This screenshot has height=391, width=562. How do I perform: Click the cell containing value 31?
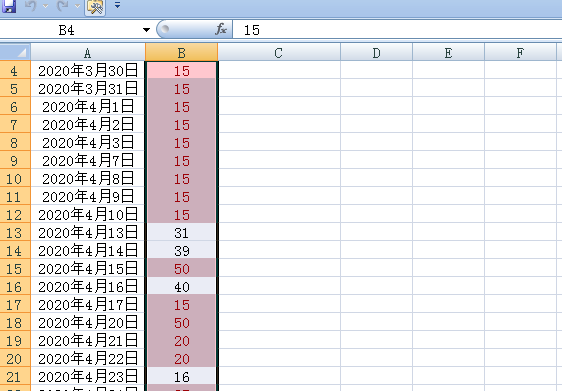tap(181, 232)
